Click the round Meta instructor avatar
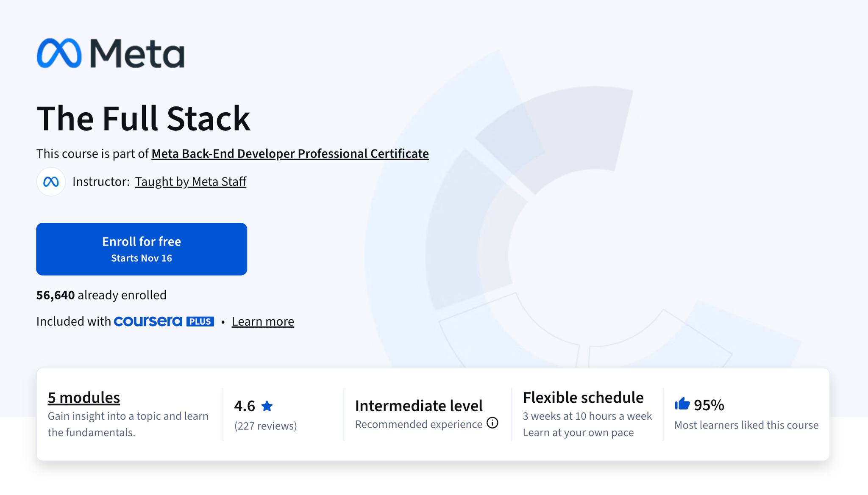Image resolution: width=868 pixels, height=495 pixels. click(51, 182)
